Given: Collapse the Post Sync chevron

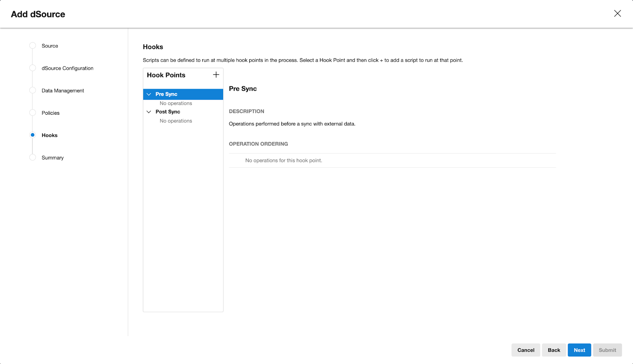Looking at the screenshot, I should point(149,112).
